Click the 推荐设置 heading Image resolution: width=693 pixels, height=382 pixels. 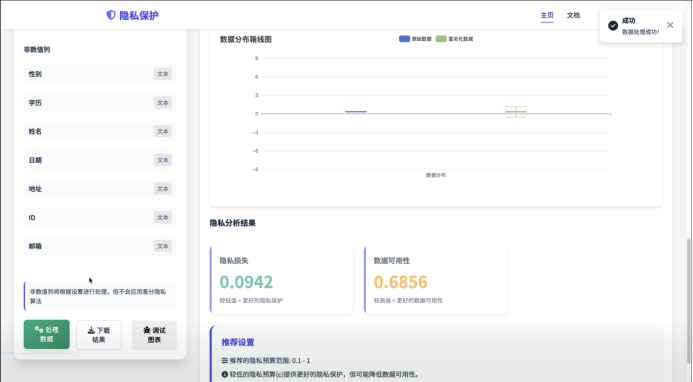coord(238,342)
